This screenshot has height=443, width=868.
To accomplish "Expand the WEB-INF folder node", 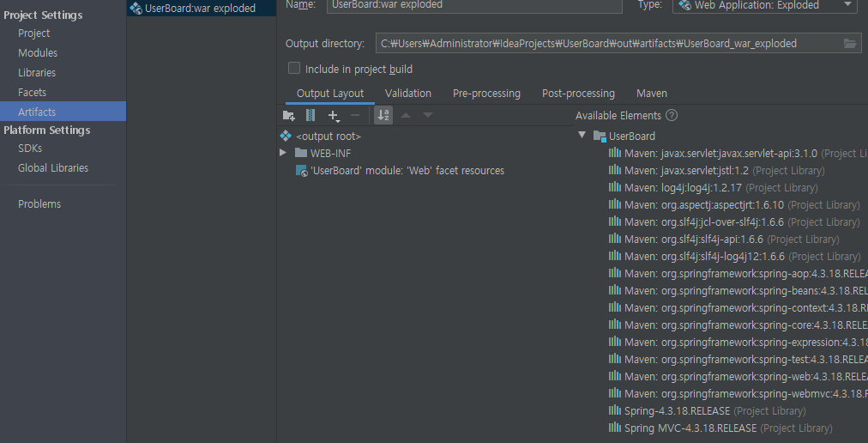I will (x=283, y=153).
